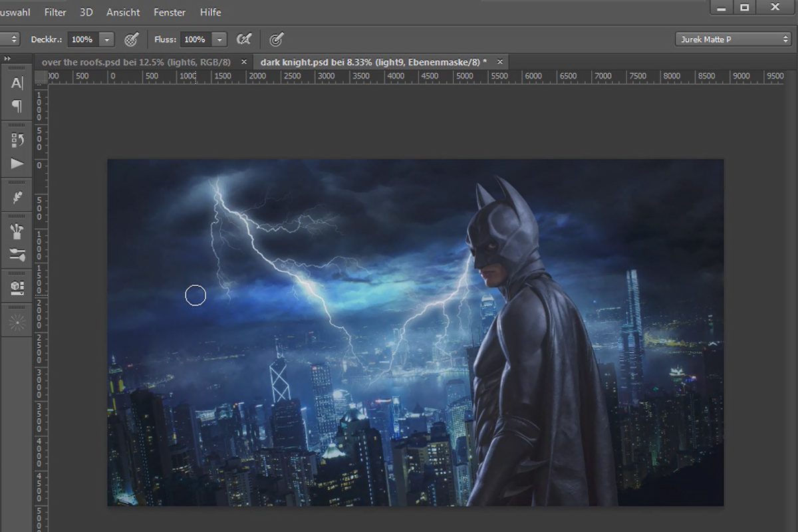This screenshot has width=798, height=532.
Task: Open the Fluss flow dropdown arrow
Action: (219, 40)
